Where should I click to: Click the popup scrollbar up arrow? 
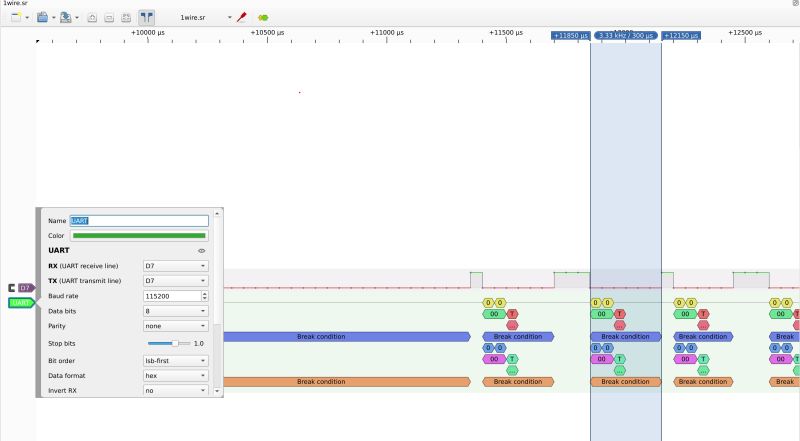pyautogui.click(x=217, y=213)
